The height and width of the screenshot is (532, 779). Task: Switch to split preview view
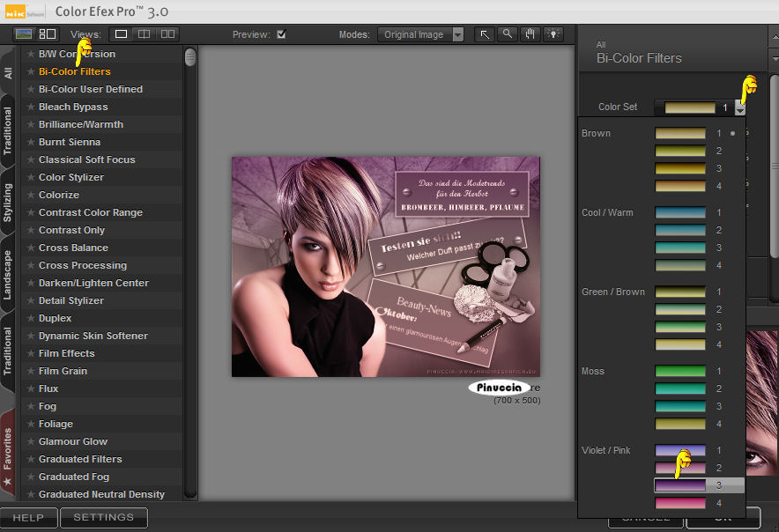[144, 34]
